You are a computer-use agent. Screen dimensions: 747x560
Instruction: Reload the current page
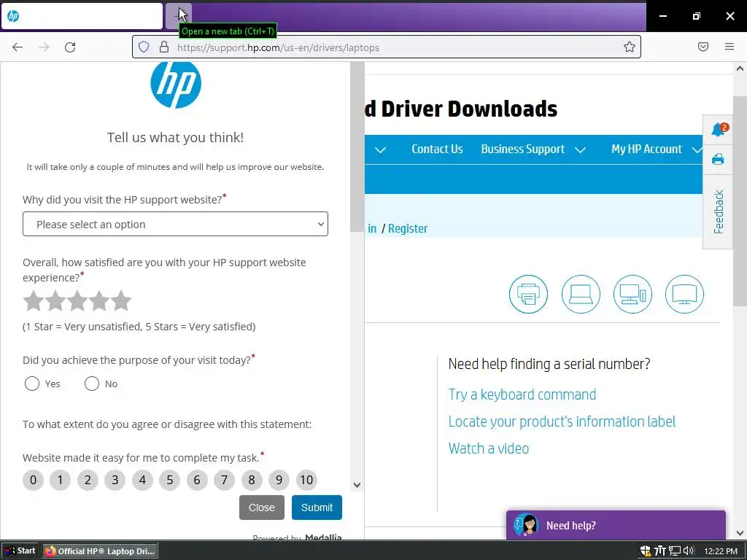point(70,47)
